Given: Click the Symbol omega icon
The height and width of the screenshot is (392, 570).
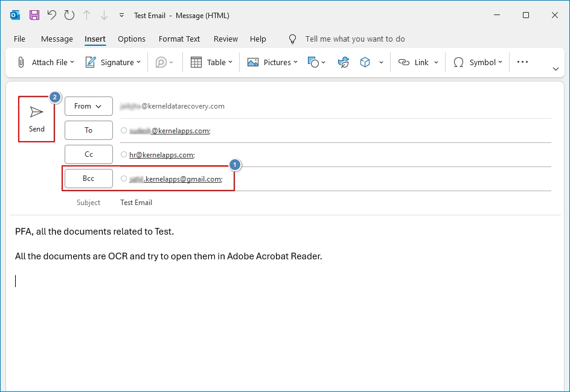Looking at the screenshot, I should (458, 63).
